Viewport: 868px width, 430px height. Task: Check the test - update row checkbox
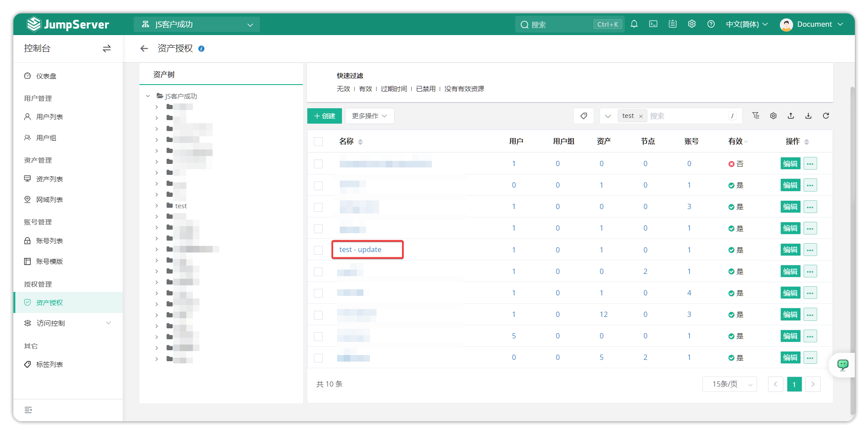(x=318, y=250)
